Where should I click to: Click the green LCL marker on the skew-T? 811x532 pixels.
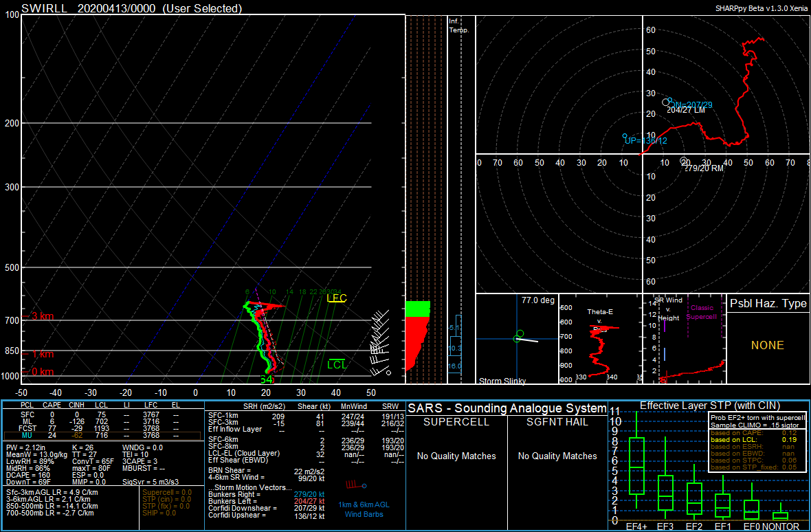point(337,364)
